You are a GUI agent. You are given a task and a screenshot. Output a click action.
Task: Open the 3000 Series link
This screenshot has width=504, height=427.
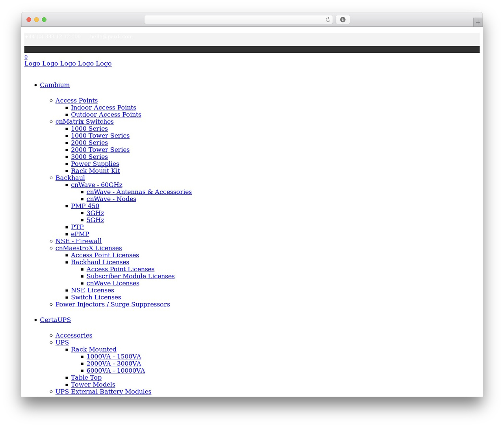89,157
